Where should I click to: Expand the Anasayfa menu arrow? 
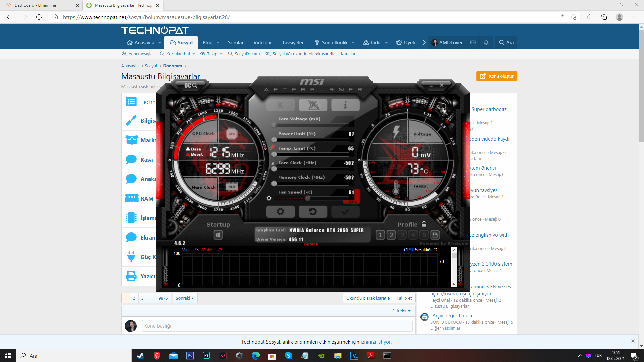pyautogui.click(x=160, y=43)
